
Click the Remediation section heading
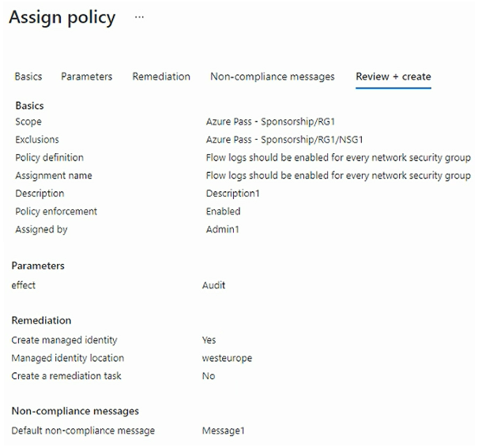[x=41, y=321]
